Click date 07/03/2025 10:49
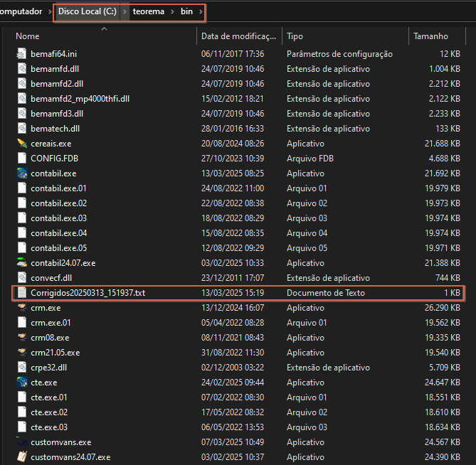This screenshot has height=465, width=476. 233,442
